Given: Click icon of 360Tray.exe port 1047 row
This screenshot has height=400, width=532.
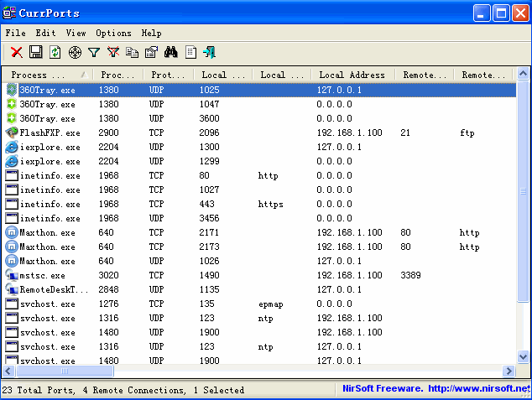Looking at the screenshot, I should [12, 104].
